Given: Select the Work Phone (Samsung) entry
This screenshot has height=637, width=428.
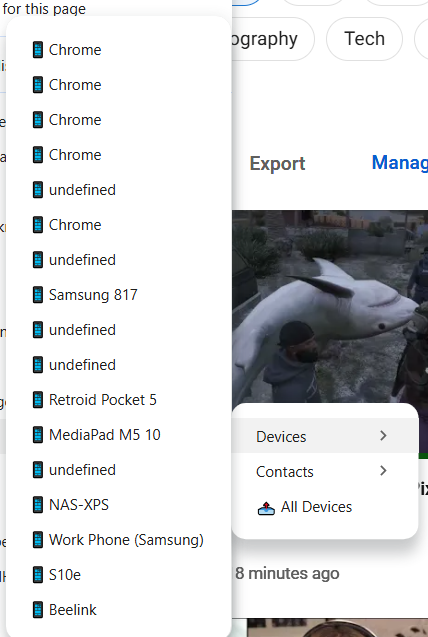Looking at the screenshot, I should (119, 540).
